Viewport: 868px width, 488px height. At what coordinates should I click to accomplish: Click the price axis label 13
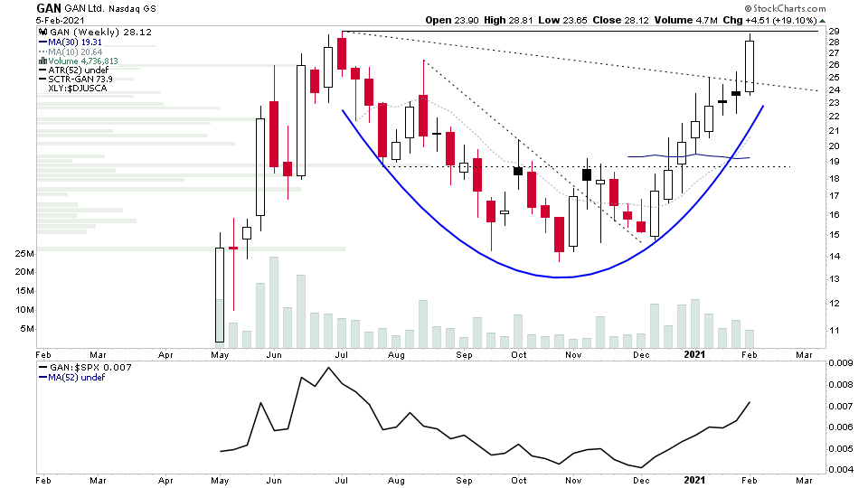835,279
